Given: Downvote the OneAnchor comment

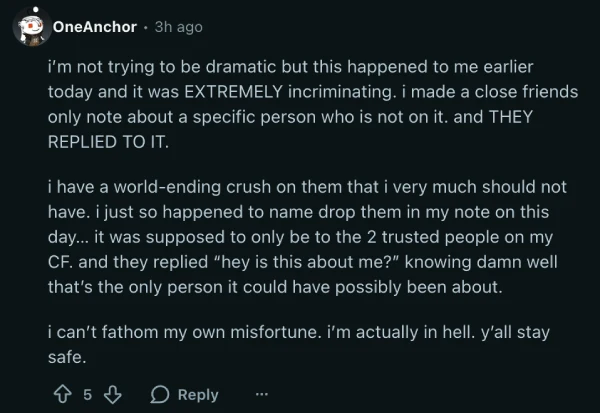Looking at the screenshot, I should (113, 394).
